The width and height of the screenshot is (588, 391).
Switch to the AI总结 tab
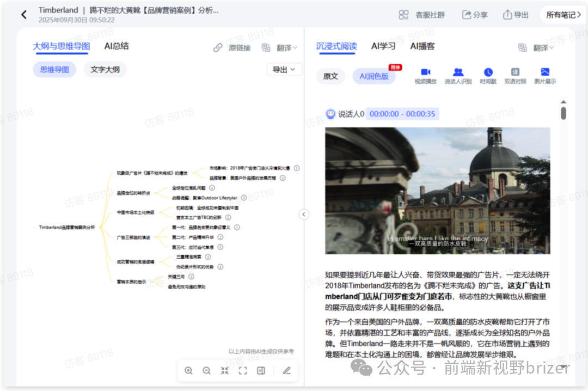click(116, 46)
